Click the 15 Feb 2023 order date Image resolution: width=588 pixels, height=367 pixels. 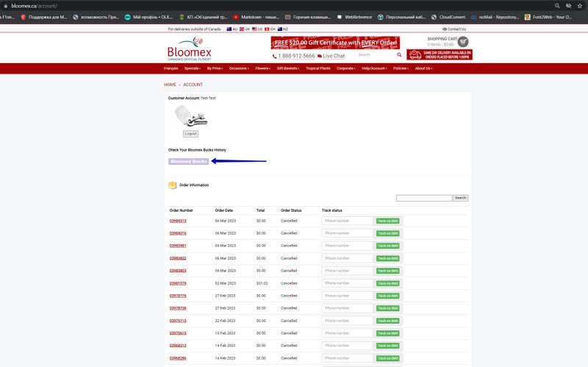226,333
